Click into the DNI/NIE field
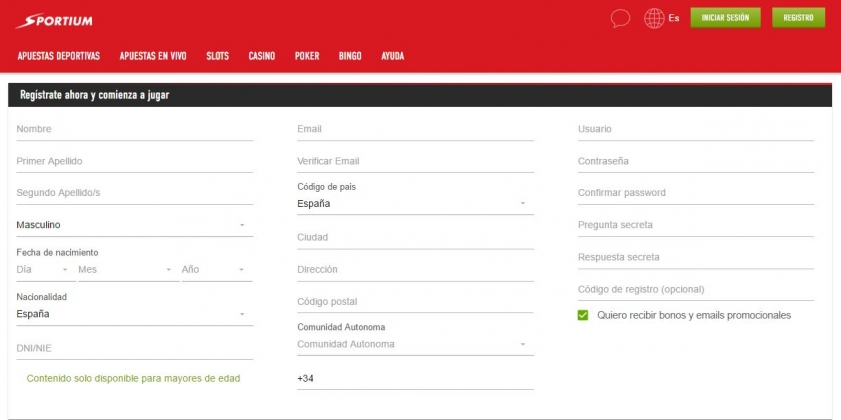Viewport: 841px width, 420px height. click(x=135, y=349)
